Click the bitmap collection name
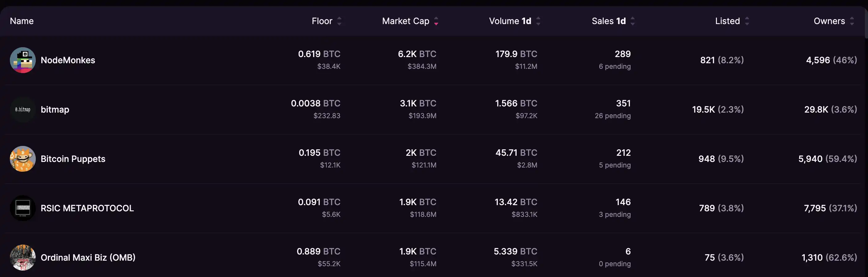Viewport: 868px width, 277px height. pos(55,110)
